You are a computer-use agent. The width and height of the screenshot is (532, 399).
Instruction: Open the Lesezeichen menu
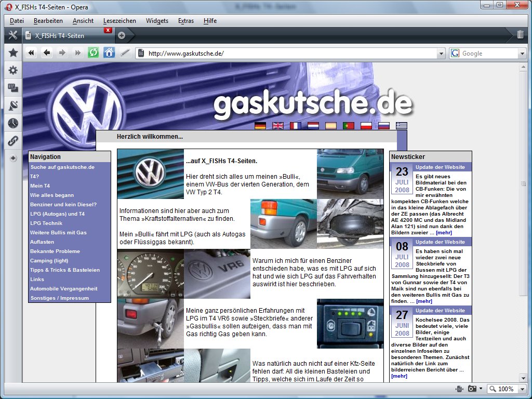point(119,21)
